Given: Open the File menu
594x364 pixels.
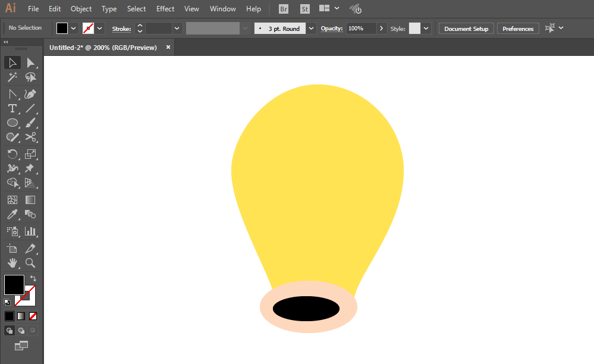Looking at the screenshot, I should pyautogui.click(x=33, y=9).
